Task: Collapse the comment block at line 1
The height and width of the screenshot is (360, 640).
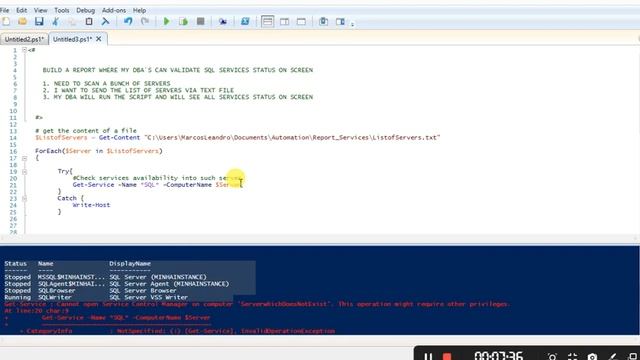Action: click(24, 50)
